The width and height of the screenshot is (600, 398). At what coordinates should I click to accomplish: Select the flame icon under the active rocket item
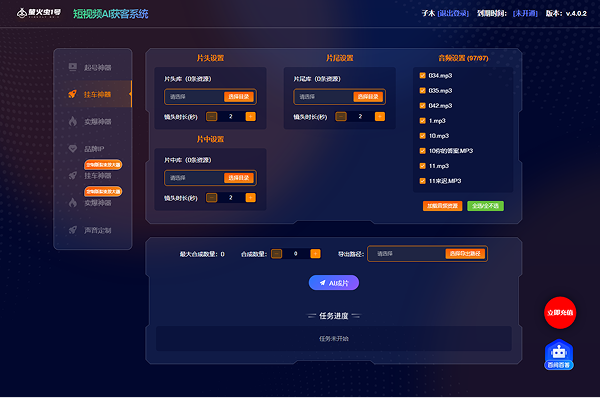point(73,121)
